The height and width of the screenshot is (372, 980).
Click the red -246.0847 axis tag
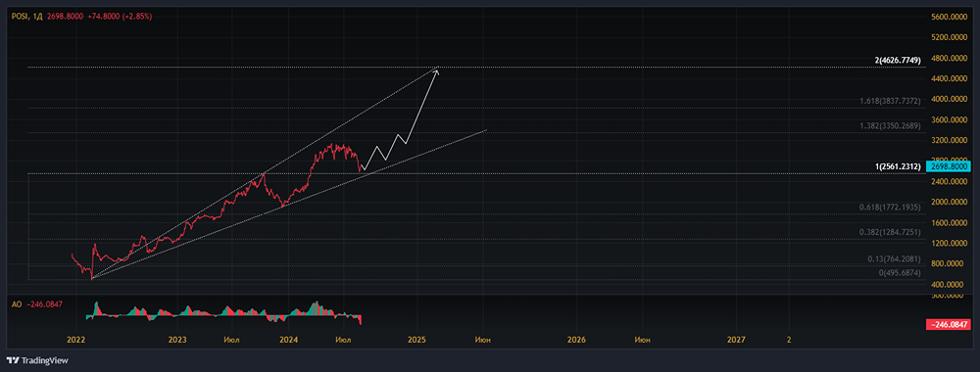point(948,325)
